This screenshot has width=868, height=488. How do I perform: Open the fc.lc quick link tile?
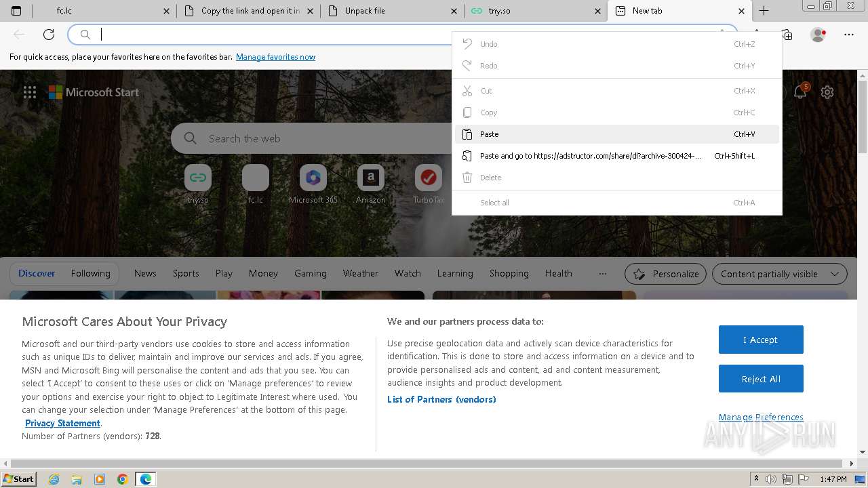pyautogui.click(x=256, y=184)
